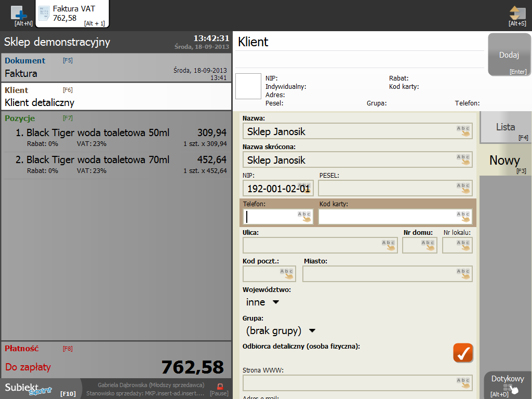Open on-screen keyboard for Kod poczt.

[x=287, y=274]
